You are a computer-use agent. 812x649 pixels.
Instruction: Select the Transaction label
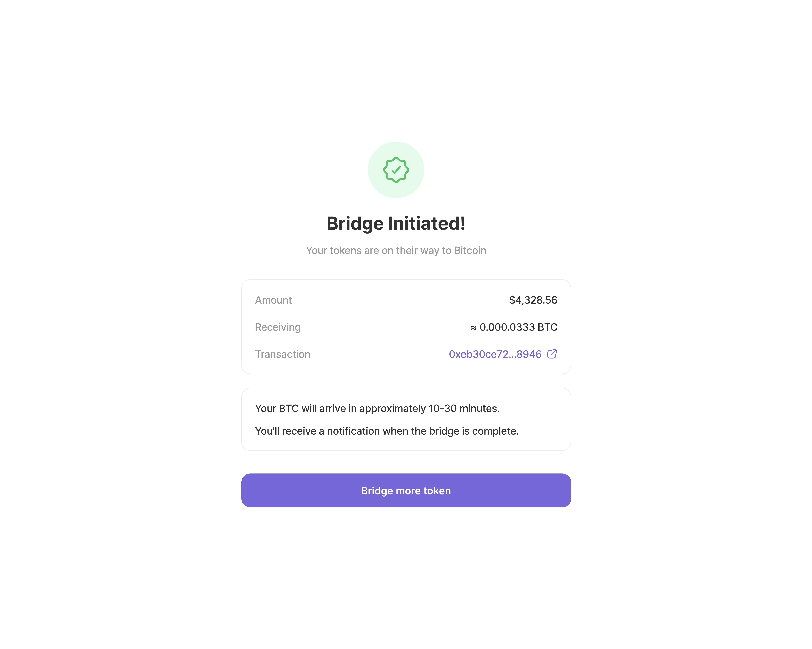click(x=283, y=354)
